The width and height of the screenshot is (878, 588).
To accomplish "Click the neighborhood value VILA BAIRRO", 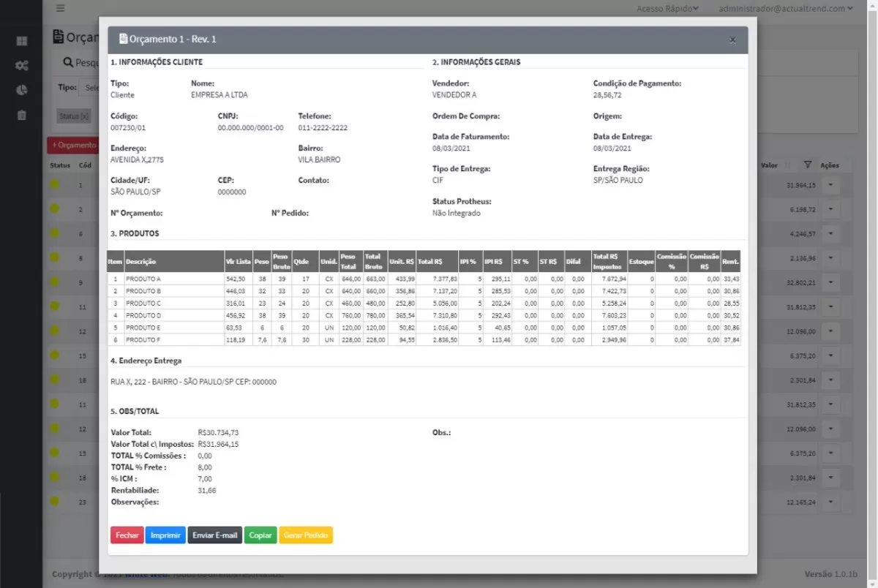I will pos(319,159).
